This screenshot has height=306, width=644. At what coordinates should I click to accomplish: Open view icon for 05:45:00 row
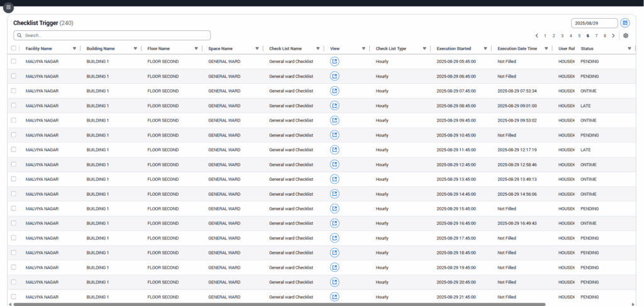(335, 62)
